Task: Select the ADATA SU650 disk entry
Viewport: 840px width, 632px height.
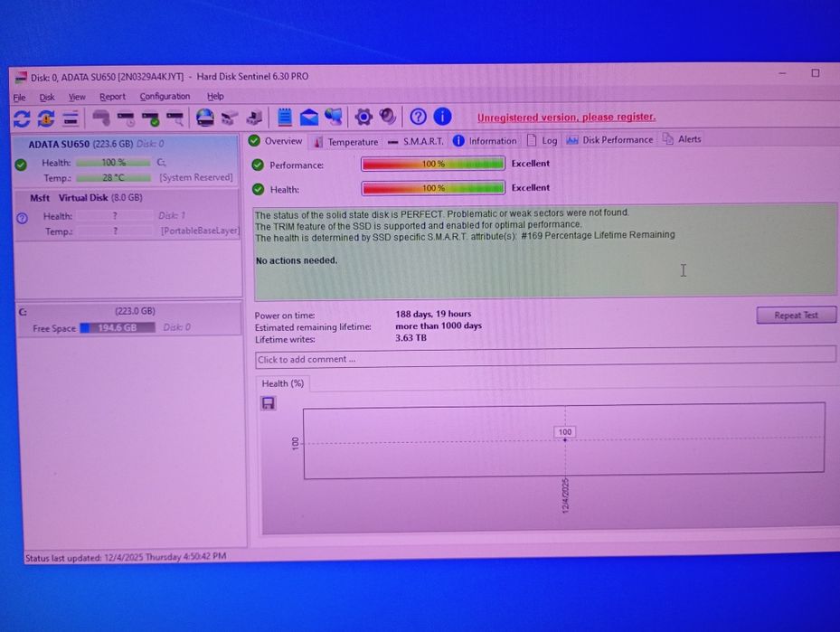Action: tap(127, 161)
